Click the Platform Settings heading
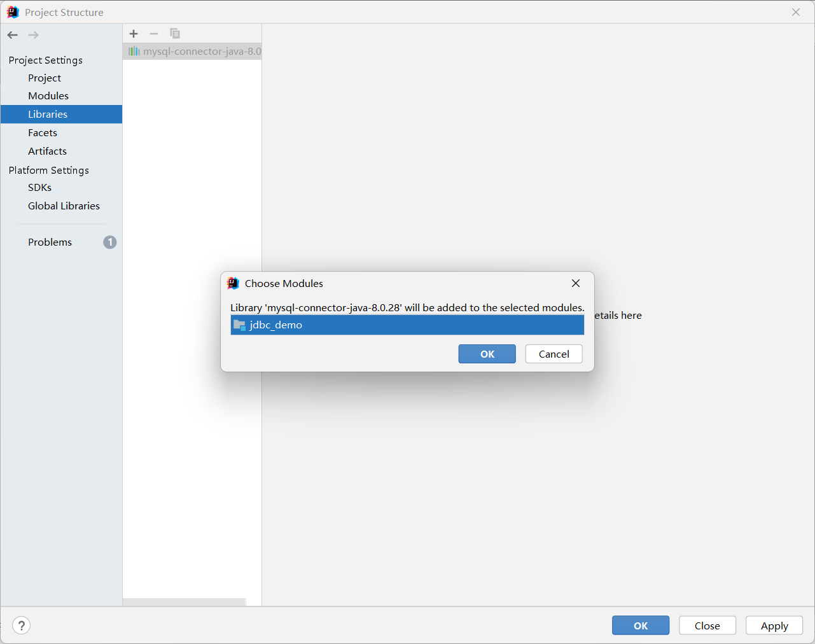Viewport: 815px width, 644px height. pyautogui.click(x=49, y=171)
